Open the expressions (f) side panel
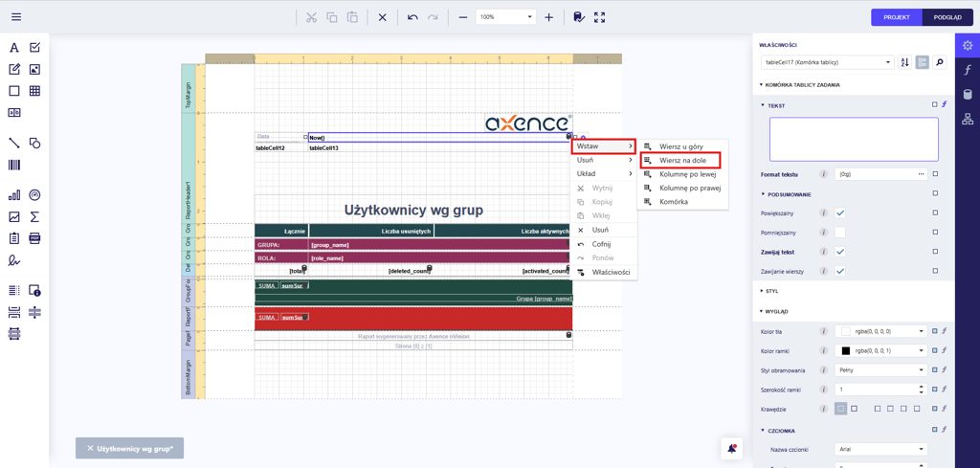 [x=968, y=70]
